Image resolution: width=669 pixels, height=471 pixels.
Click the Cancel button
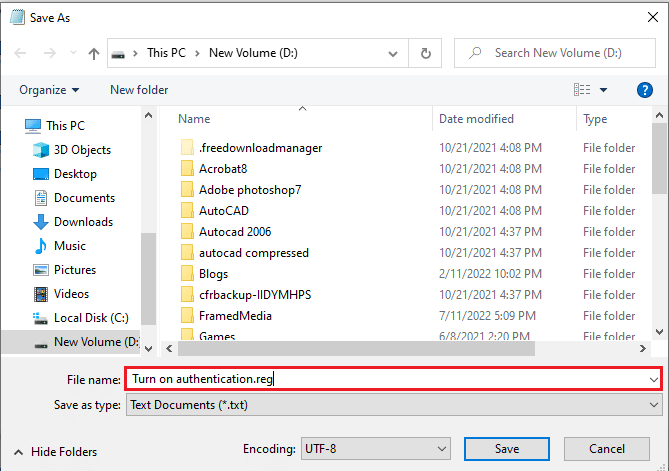coord(607,449)
